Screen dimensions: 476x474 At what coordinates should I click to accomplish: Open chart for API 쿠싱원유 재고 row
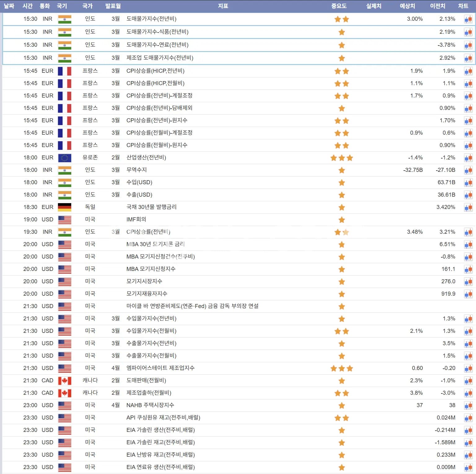point(468,418)
